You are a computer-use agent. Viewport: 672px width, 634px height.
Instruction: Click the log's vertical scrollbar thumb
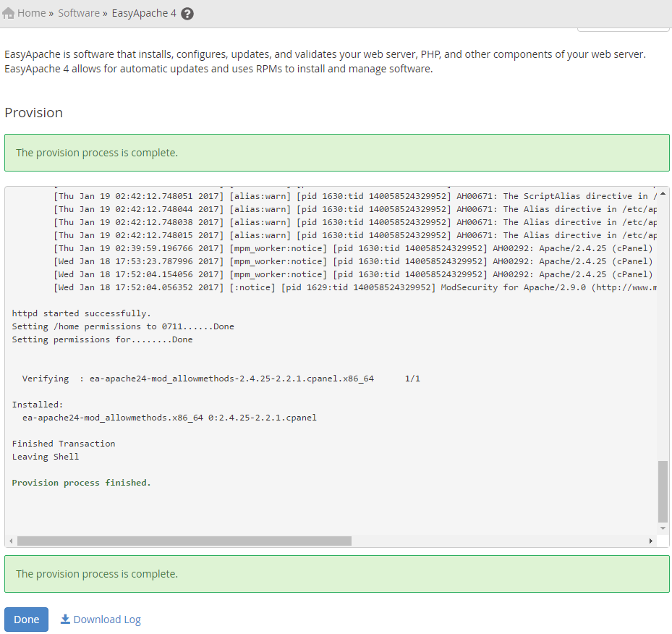click(663, 491)
